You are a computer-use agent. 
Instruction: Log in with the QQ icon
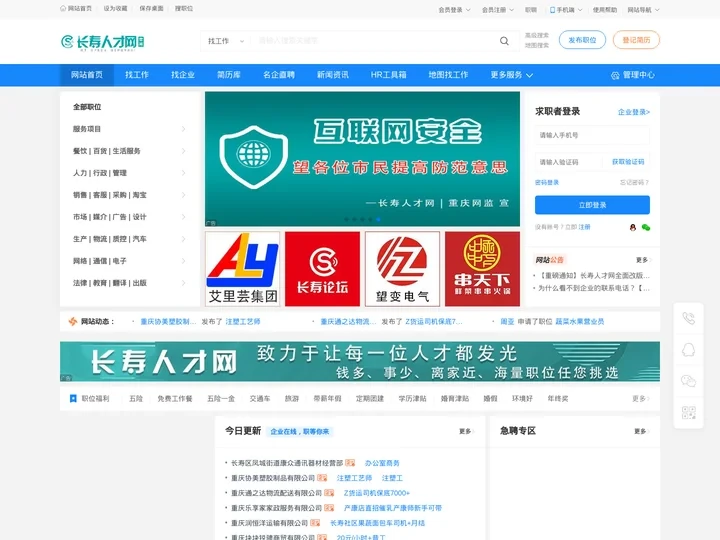point(633,227)
